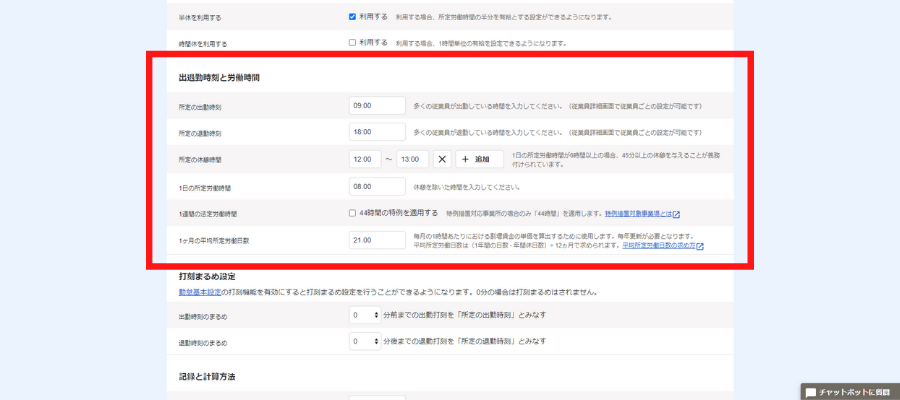Screen dimensions: 900x400
Task: Click the 平均所定労働日数 field showing 21.00
Action: tap(377, 240)
